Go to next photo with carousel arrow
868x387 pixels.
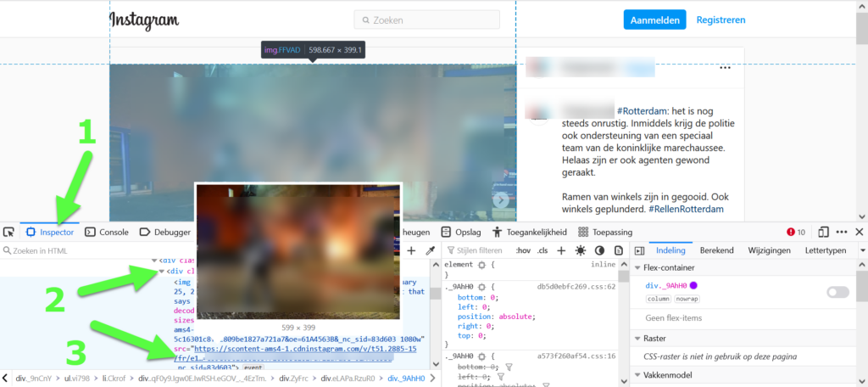[501, 200]
